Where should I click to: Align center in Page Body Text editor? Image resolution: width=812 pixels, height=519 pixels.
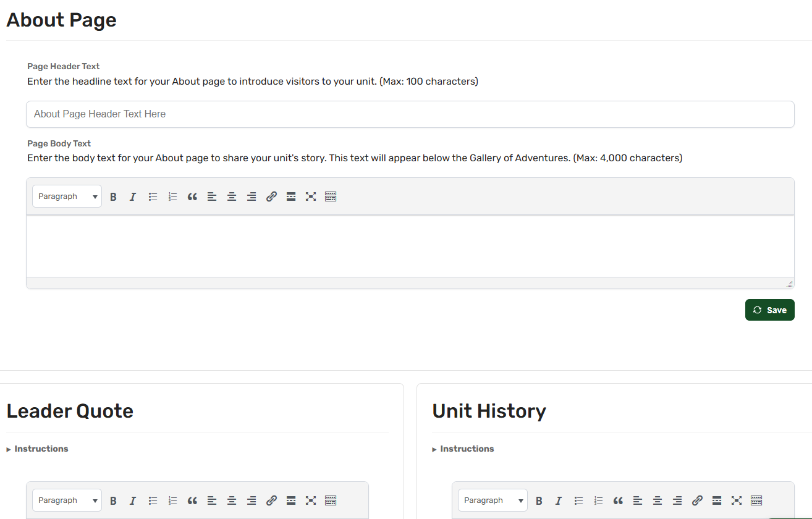point(232,196)
